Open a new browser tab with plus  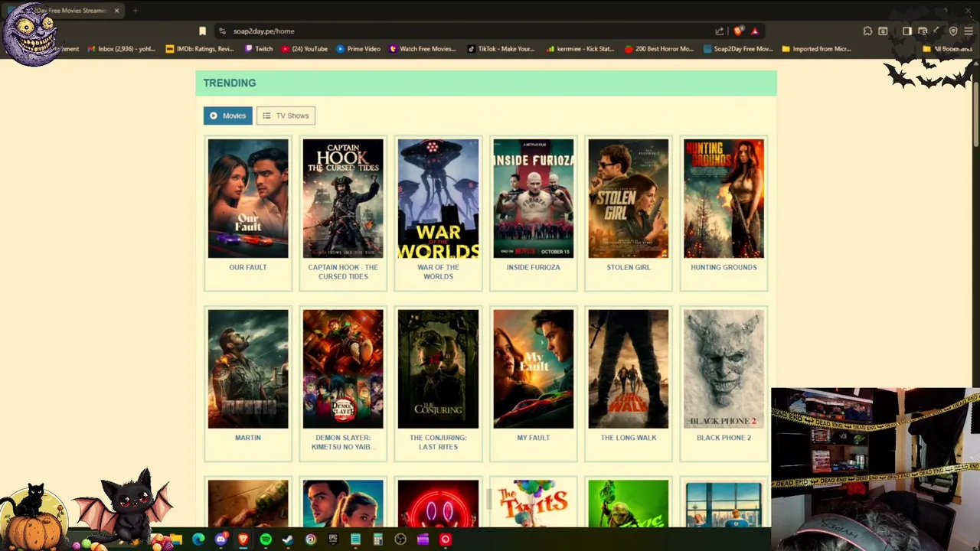(x=135, y=11)
